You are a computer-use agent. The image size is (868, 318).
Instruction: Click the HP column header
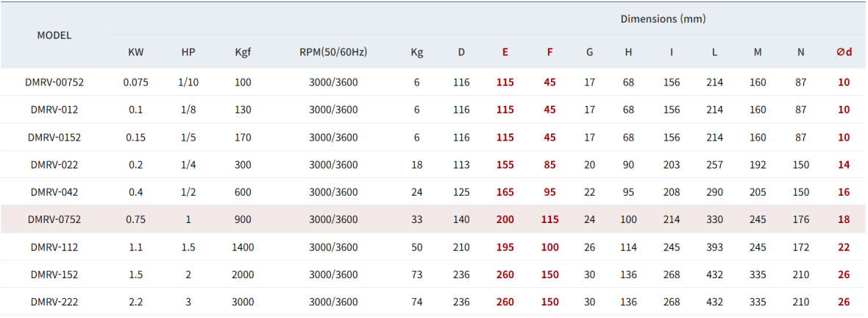click(x=188, y=52)
